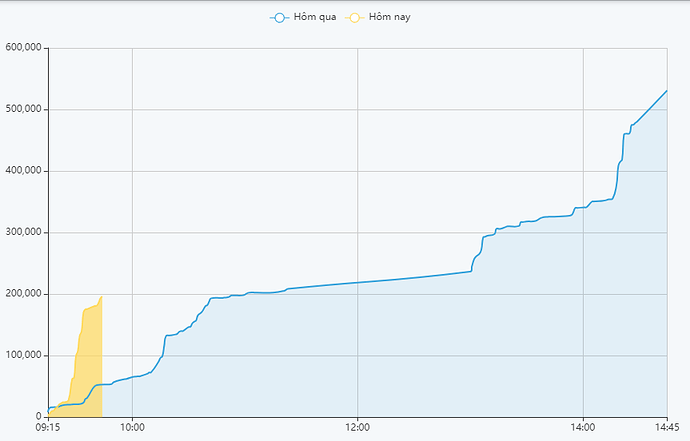690x441 pixels.
Task: Click the blue Hôm qua legend circle icon
Action: pos(279,18)
